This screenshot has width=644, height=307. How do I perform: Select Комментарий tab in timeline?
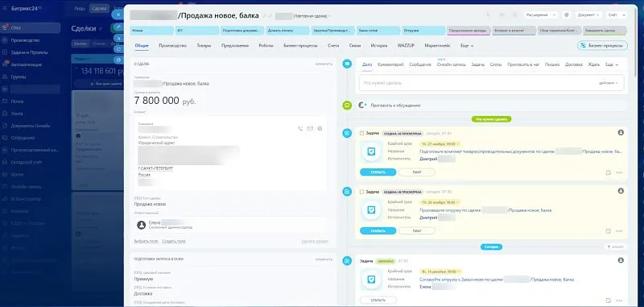point(390,64)
